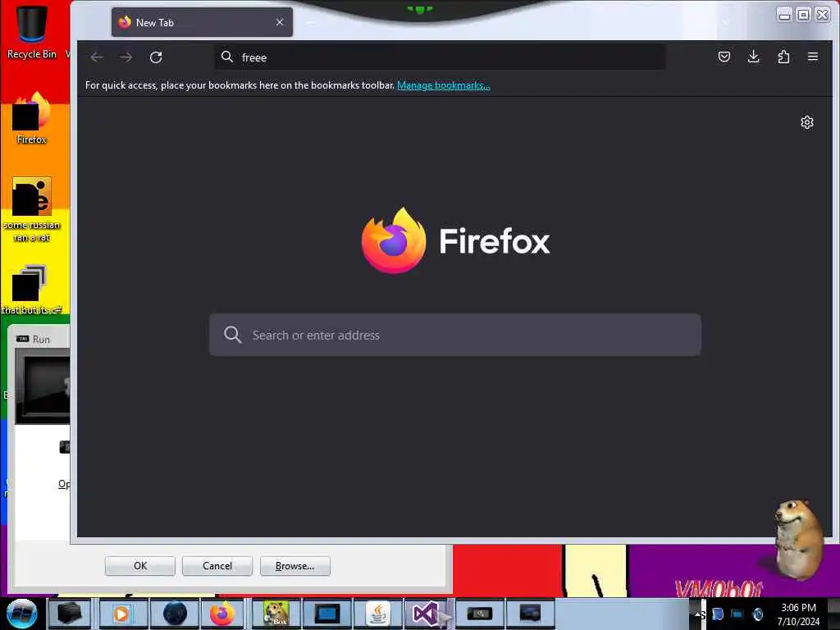Viewport: 840px width, 630px height.
Task: Click Browse... in the Run dialog
Action: point(294,566)
